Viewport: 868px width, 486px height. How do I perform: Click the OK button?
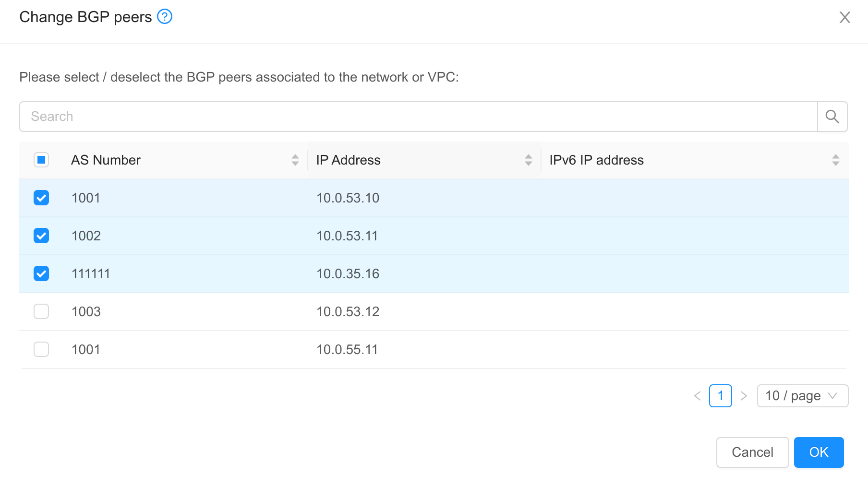click(819, 452)
